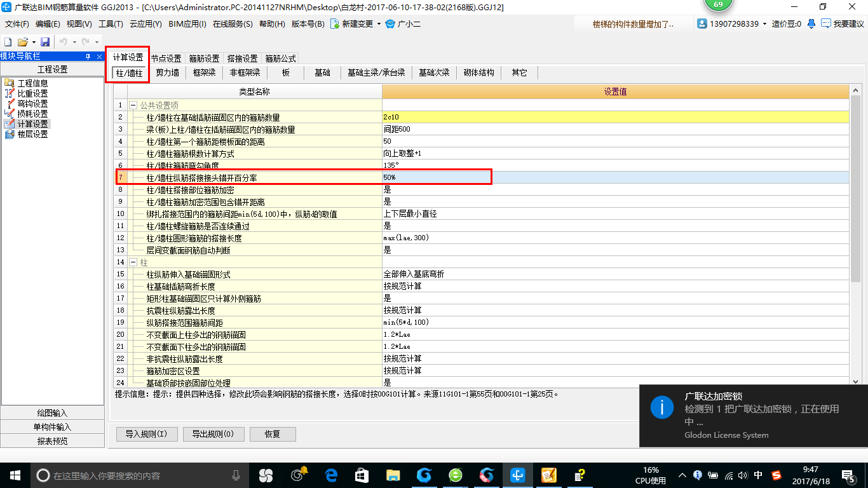The image size is (868, 488).
Task: Switch to the 箍筋公式 tab
Action: click(280, 58)
